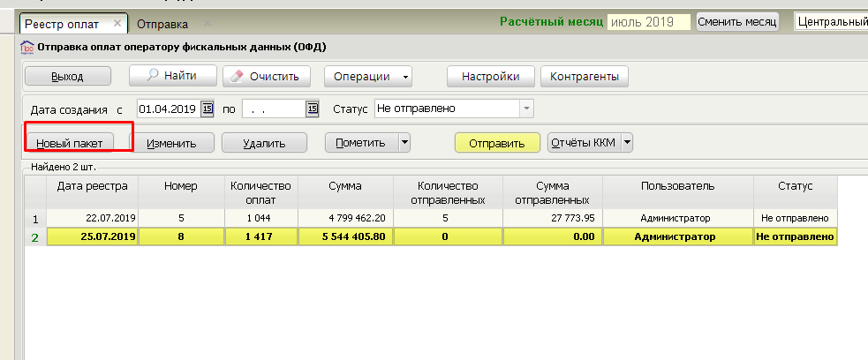Click payment count cell 1 044
This screenshot has width=868, height=360.
260,219
